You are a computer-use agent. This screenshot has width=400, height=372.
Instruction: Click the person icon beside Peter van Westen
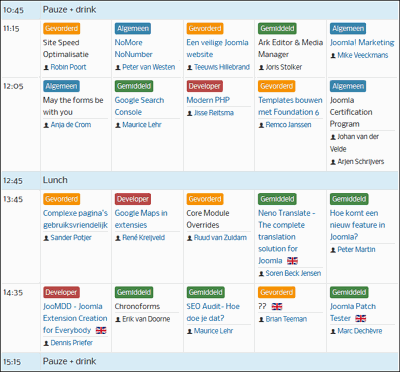118,67
